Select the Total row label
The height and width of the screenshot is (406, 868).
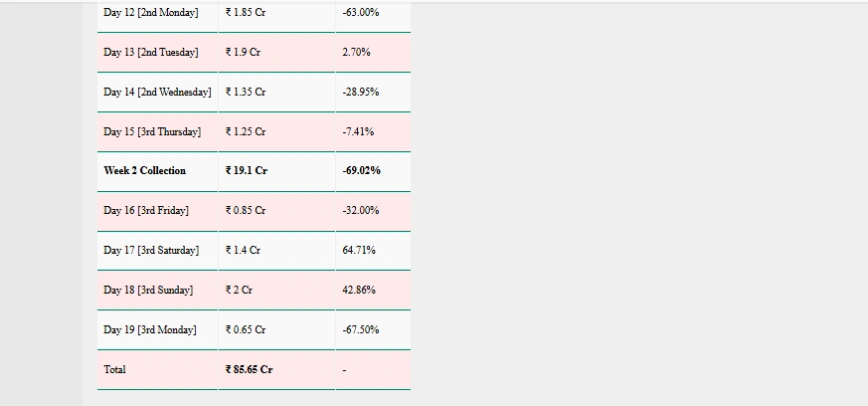[114, 370]
